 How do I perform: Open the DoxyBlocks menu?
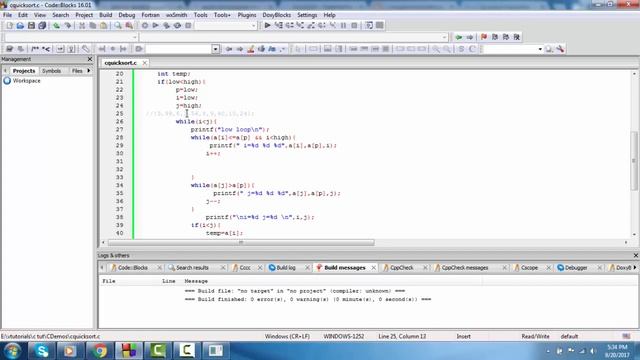[x=276, y=15]
